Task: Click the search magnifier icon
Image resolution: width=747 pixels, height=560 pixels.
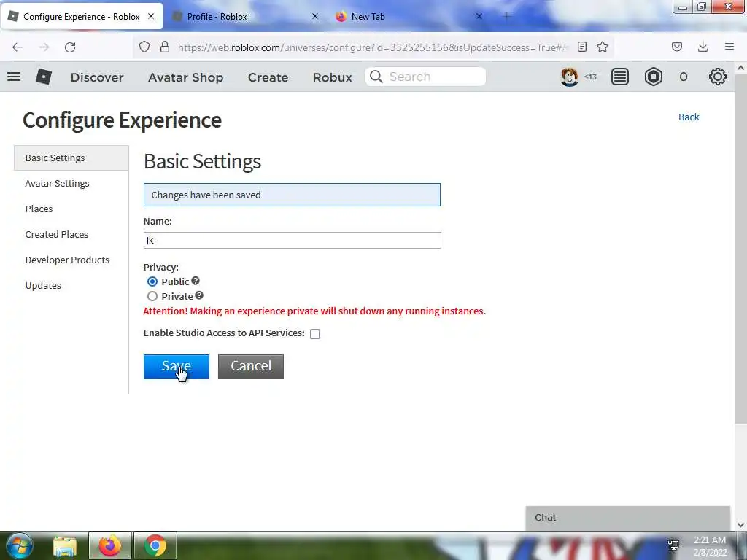Action: [x=376, y=77]
